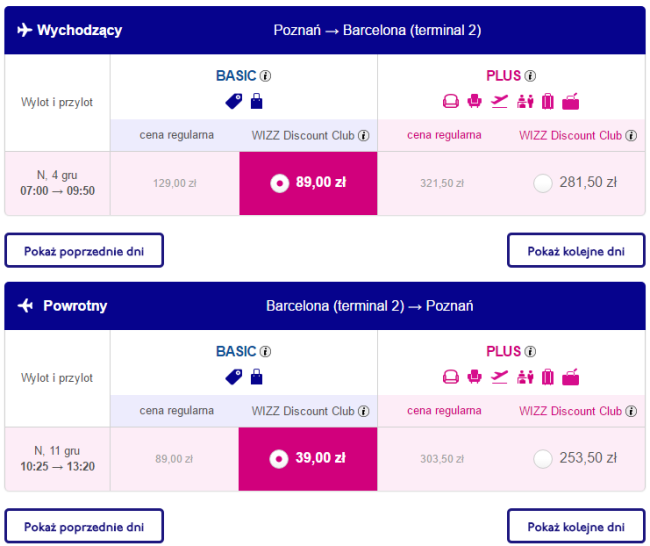Click WIZZ Discount Club info icon, return PLUS

tap(631, 412)
